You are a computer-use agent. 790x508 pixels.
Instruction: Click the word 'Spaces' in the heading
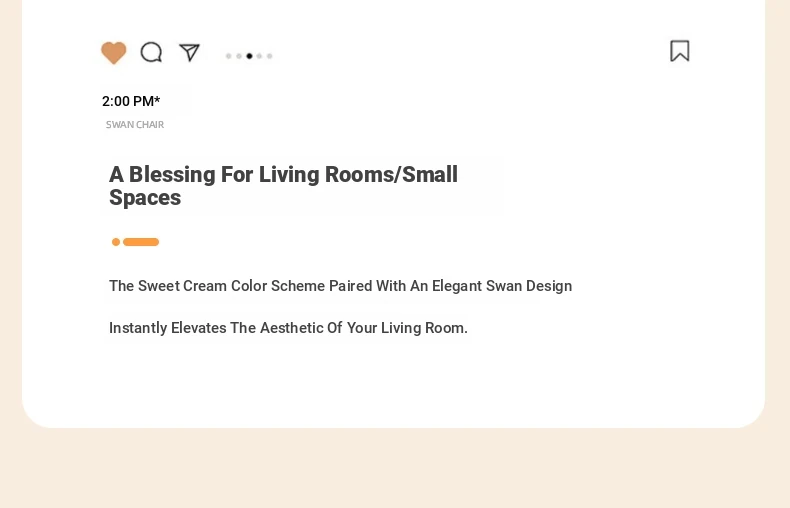[x=145, y=198]
